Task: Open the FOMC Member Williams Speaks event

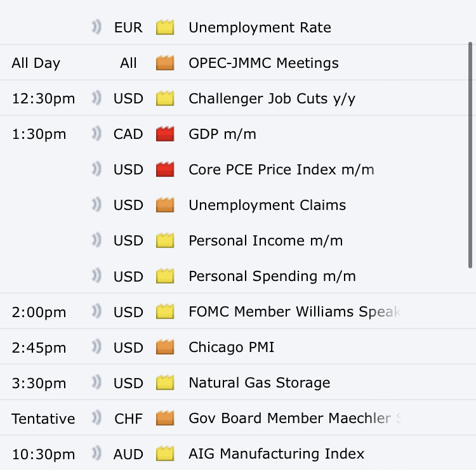Action: tap(294, 312)
